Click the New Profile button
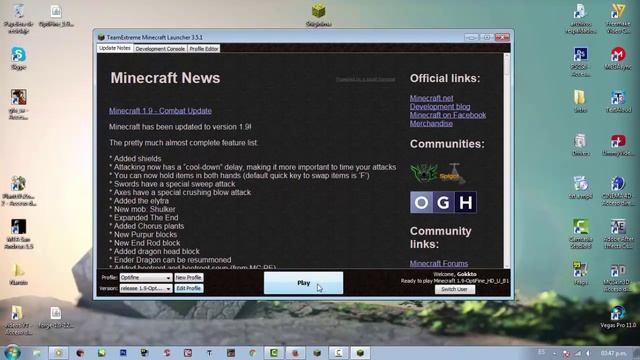 click(189, 278)
